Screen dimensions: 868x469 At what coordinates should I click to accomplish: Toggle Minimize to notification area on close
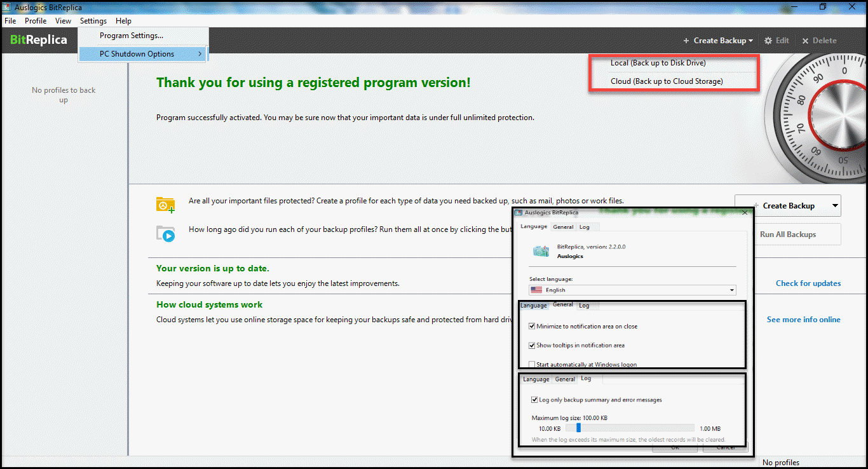(532, 326)
